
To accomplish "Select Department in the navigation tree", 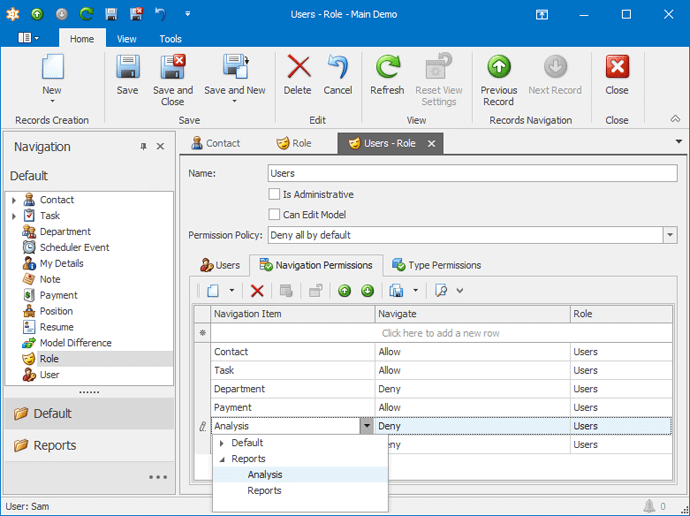I will tap(65, 232).
